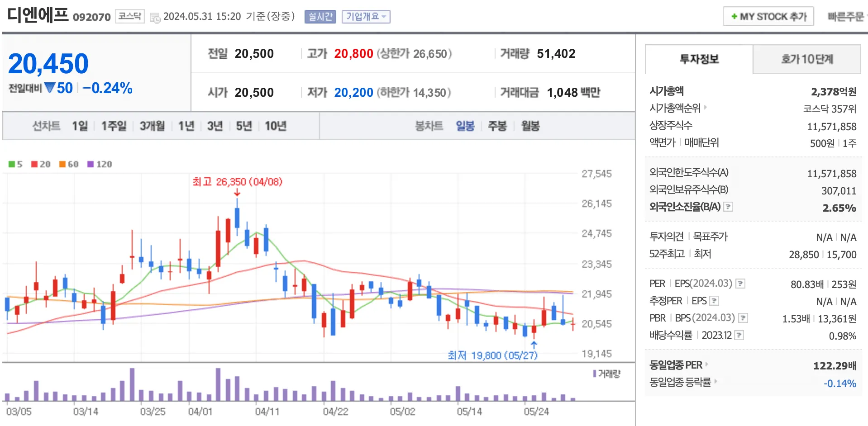Select the 1일 line chart period
The image size is (868, 426).
pyautogui.click(x=80, y=126)
